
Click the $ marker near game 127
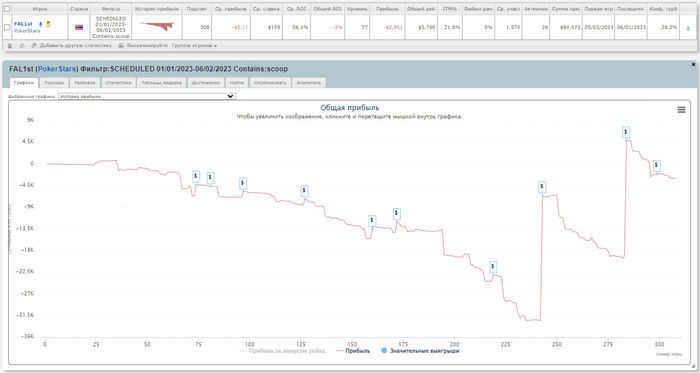click(x=304, y=191)
